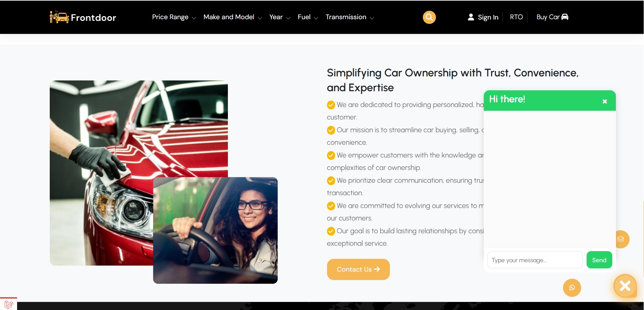Viewport: 644px width, 310px height.
Task: Close the Hi there chat window
Action: (x=605, y=101)
